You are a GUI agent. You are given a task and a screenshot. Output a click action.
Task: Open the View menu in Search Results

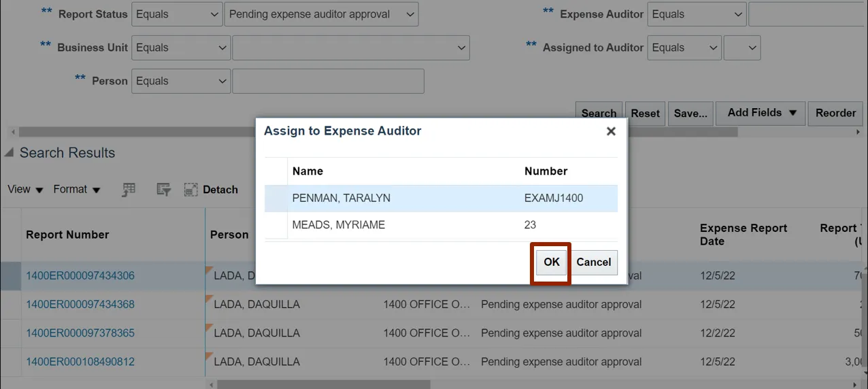(x=25, y=190)
